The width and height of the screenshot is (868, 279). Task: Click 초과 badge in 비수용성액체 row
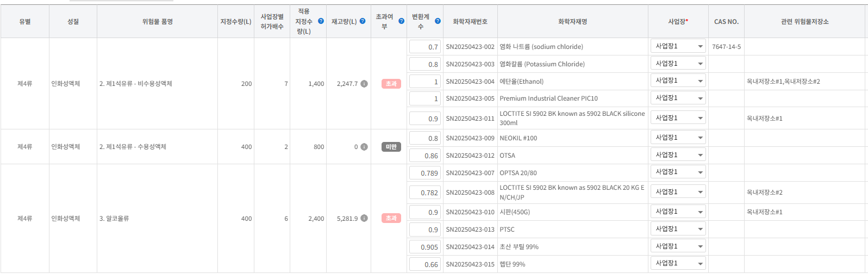coord(391,84)
